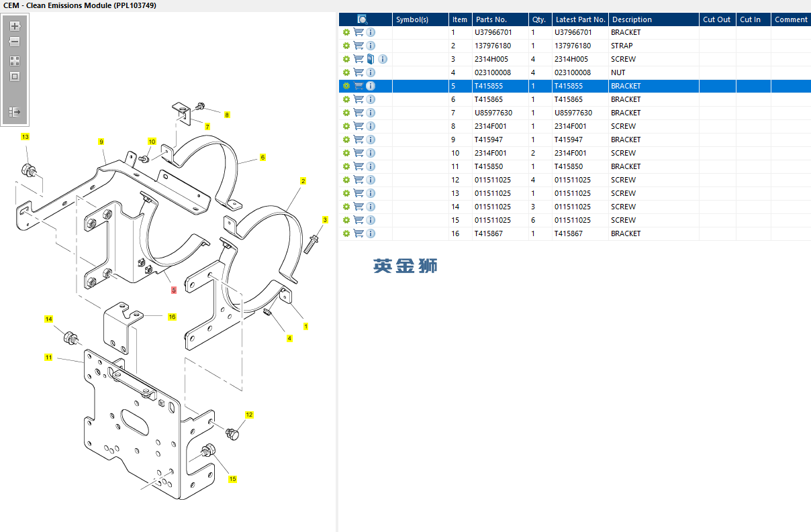This screenshot has height=532, width=811.
Task: Open info for item 11 T415850
Action: click(371, 166)
